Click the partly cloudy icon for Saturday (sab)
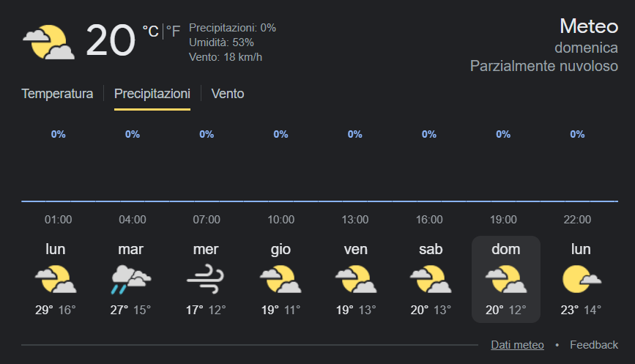The image size is (635, 364). [x=430, y=280]
